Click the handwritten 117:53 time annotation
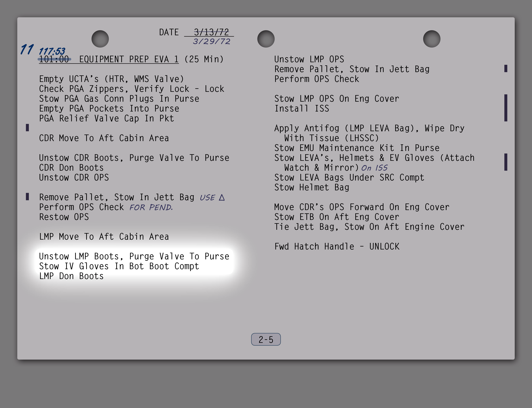This screenshot has height=408, width=532. (x=52, y=51)
